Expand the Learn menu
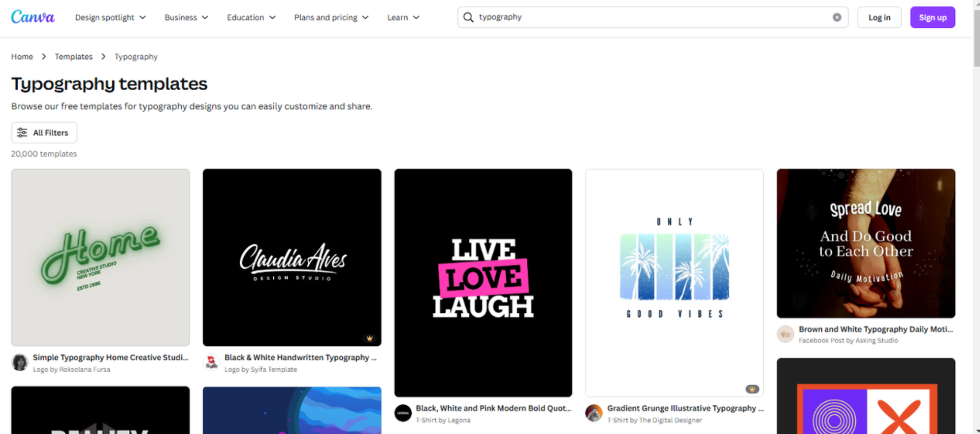This screenshot has height=434, width=980. [403, 17]
